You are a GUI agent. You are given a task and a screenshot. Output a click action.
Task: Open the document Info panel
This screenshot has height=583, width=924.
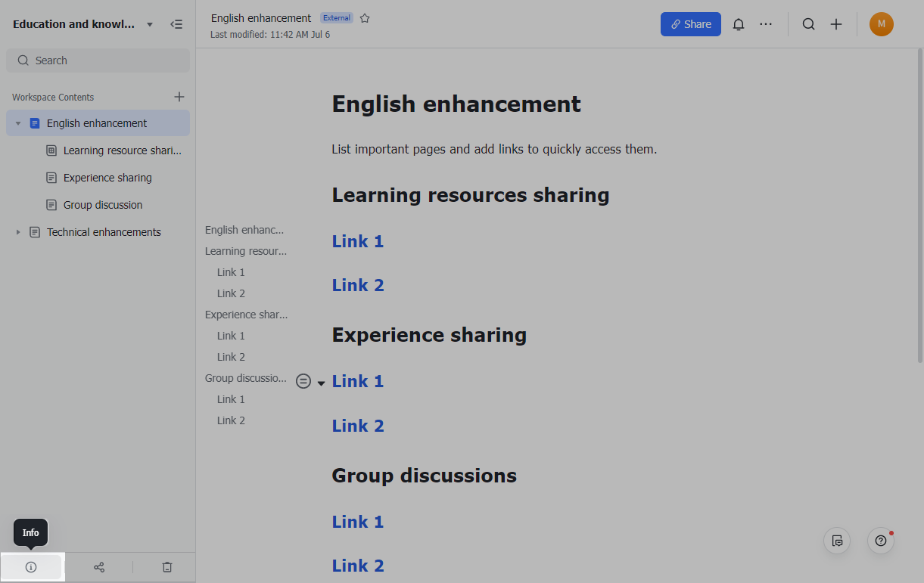coord(31,566)
